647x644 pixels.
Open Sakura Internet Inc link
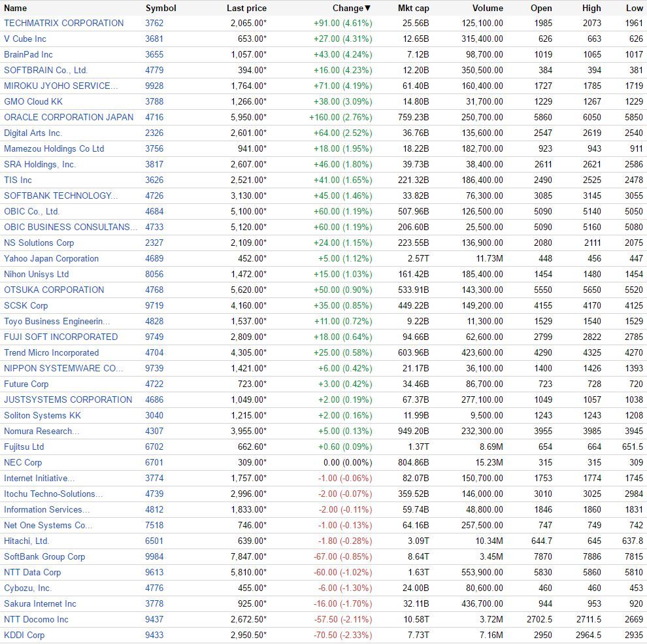[40, 603]
